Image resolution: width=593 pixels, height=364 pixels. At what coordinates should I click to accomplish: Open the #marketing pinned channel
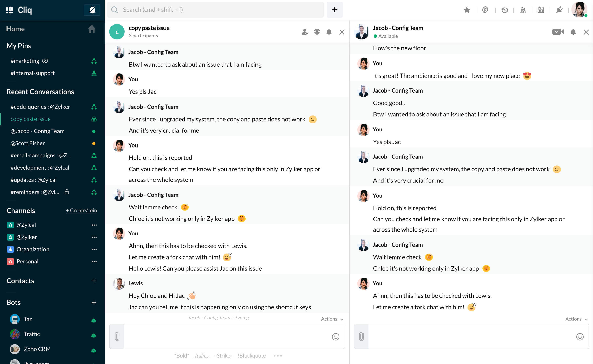53,61
